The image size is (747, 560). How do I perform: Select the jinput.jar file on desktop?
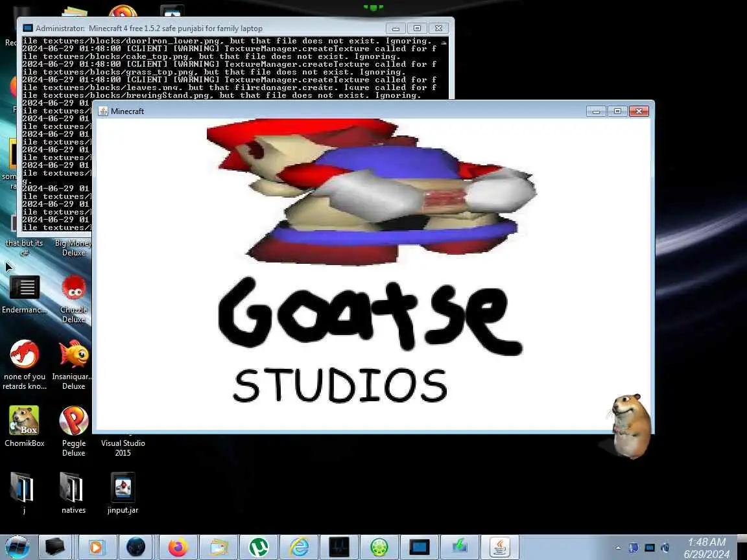(123, 493)
